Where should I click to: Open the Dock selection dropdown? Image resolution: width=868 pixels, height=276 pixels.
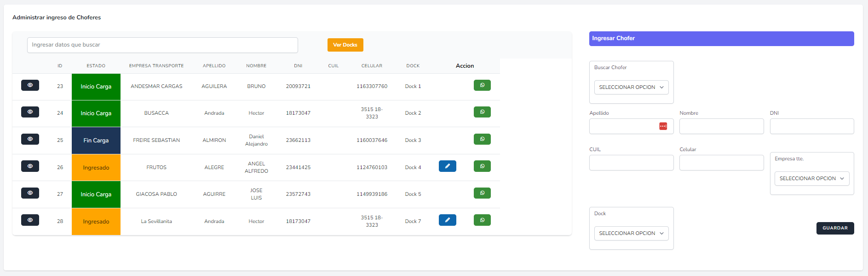pyautogui.click(x=631, y=233)
